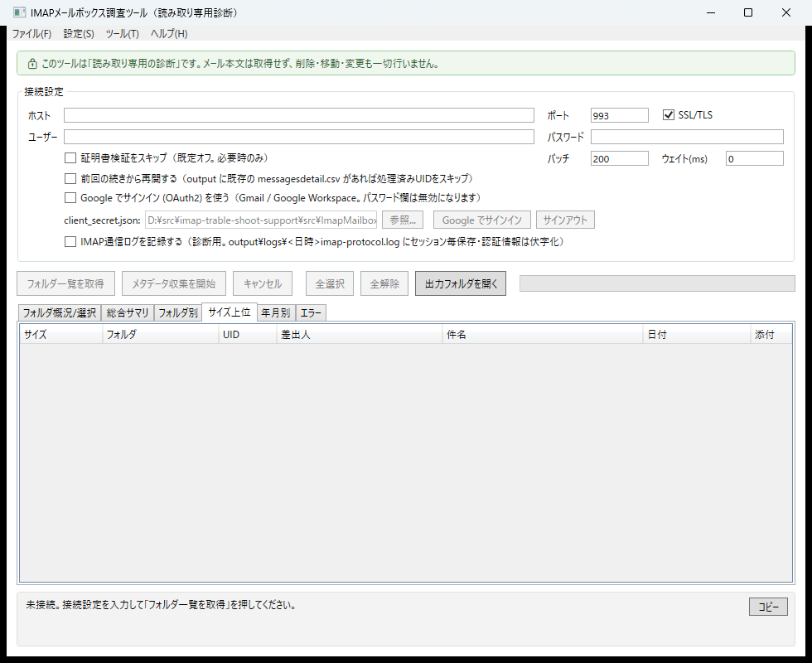Image resolution: width=812 pixels, height=663 pixels.
Task: Click the ポート field showing 993
Action: (x=620, y=115)
